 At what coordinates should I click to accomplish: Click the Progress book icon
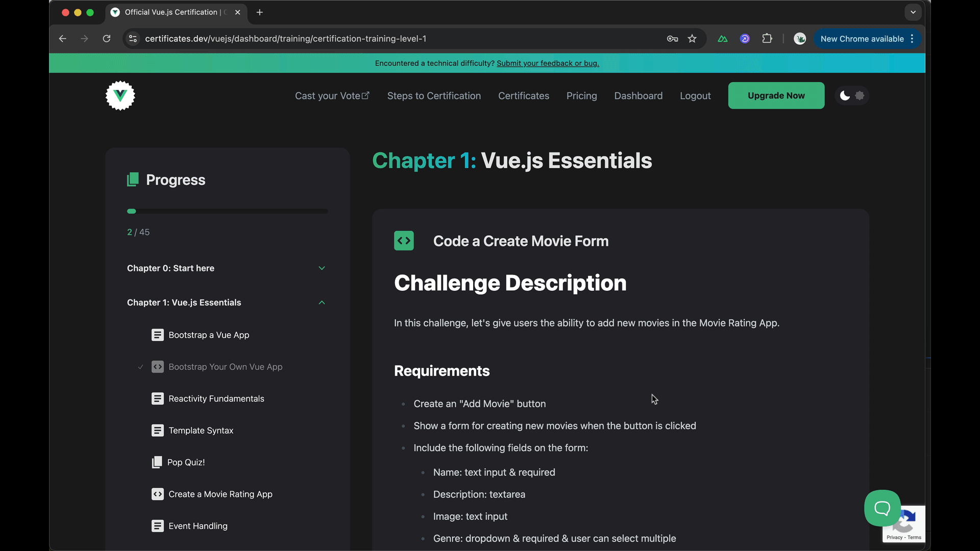pos(133,180)
